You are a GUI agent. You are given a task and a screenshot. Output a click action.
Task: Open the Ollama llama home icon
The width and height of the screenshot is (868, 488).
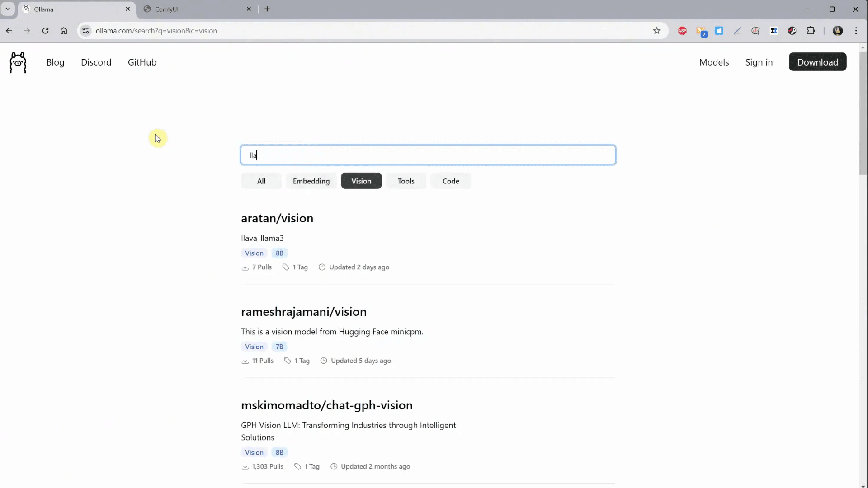[18, 62]
